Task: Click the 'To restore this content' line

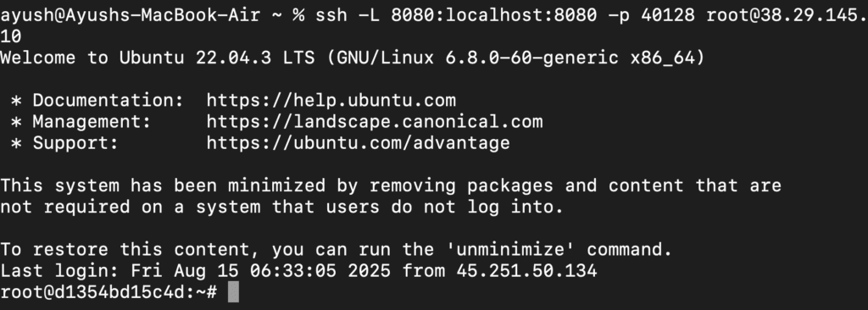Action: (336, 250)
